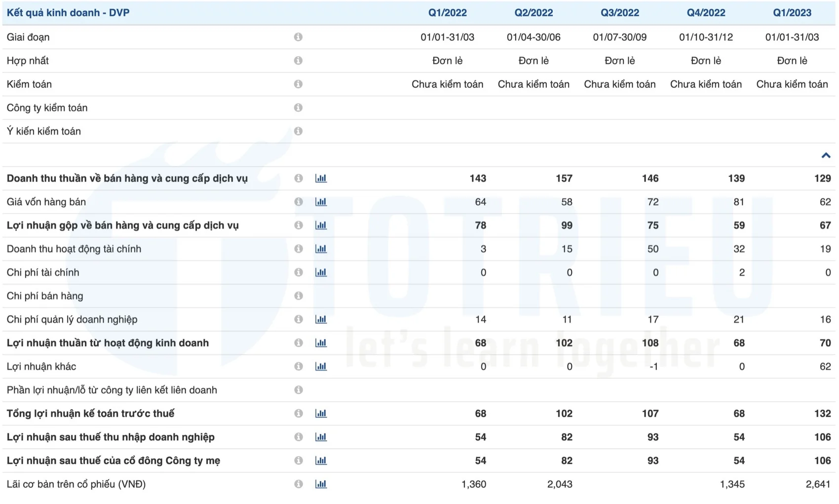Show chart for Chi phí tài chính

[321, 272]
